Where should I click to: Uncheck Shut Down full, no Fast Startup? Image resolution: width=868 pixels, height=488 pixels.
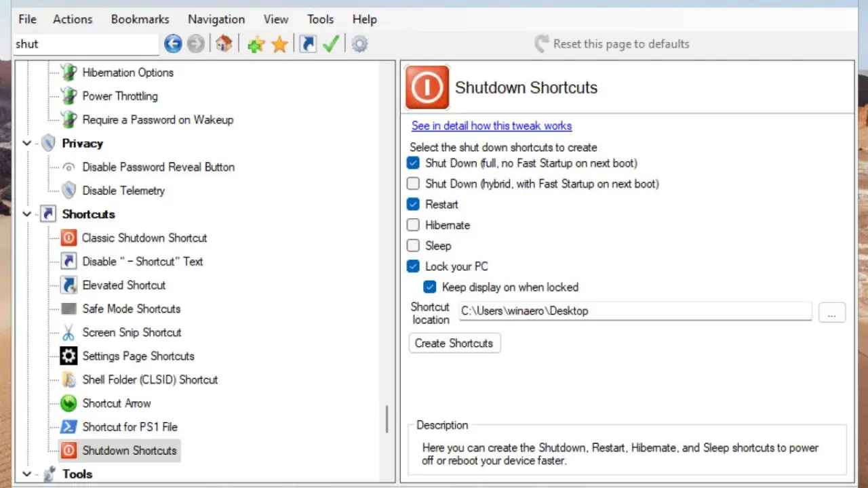click(x=413, y=163)
